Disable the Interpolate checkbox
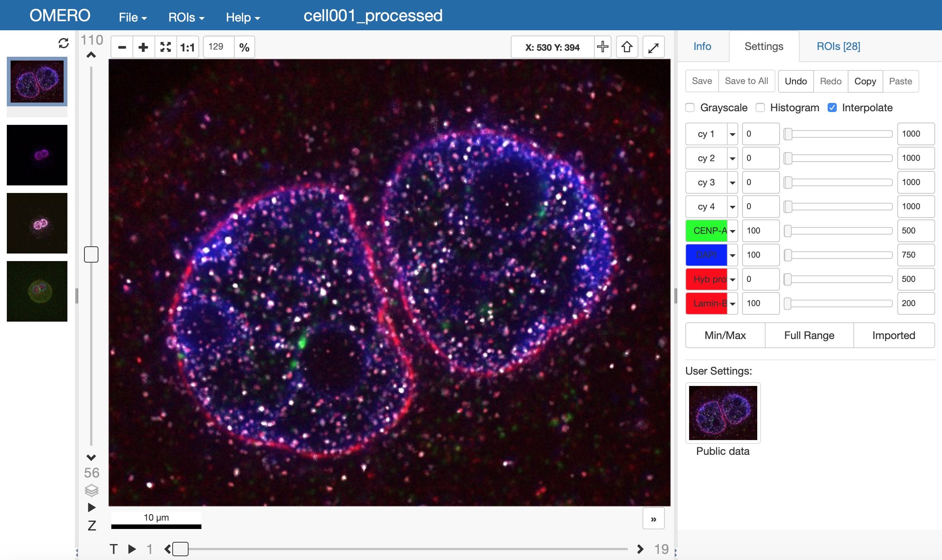This screenshot has height=560, width=942. [x=832, y=107]
